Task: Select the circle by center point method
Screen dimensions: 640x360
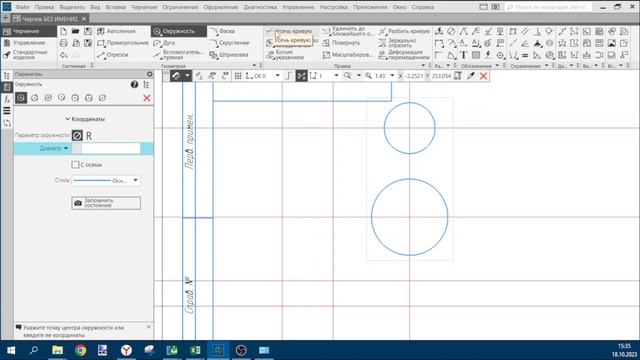Action: 21,98
